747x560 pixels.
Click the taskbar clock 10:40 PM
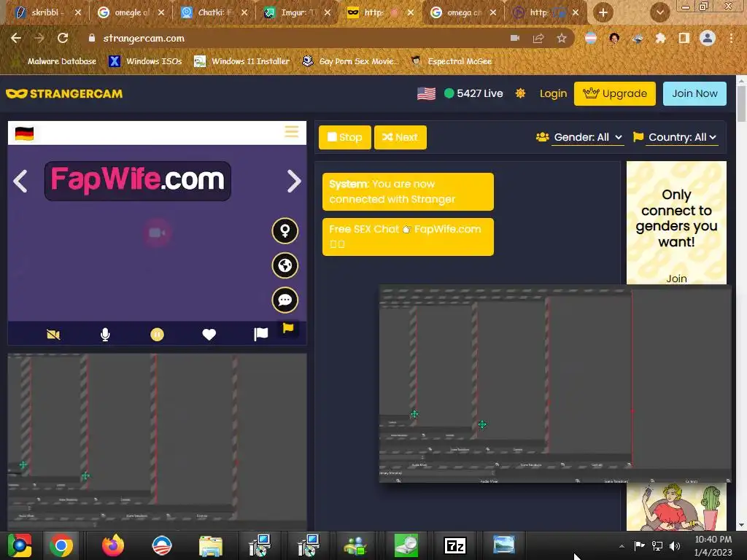click(713, 545)
